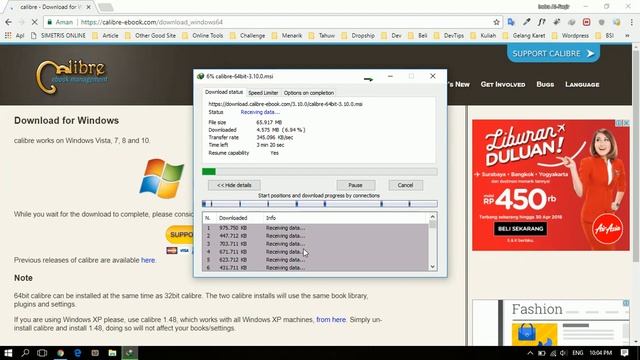The height and width of the screenshot is (360, 640).
Task: Open the Chrome menu three dots
Action: pos(631,22)
